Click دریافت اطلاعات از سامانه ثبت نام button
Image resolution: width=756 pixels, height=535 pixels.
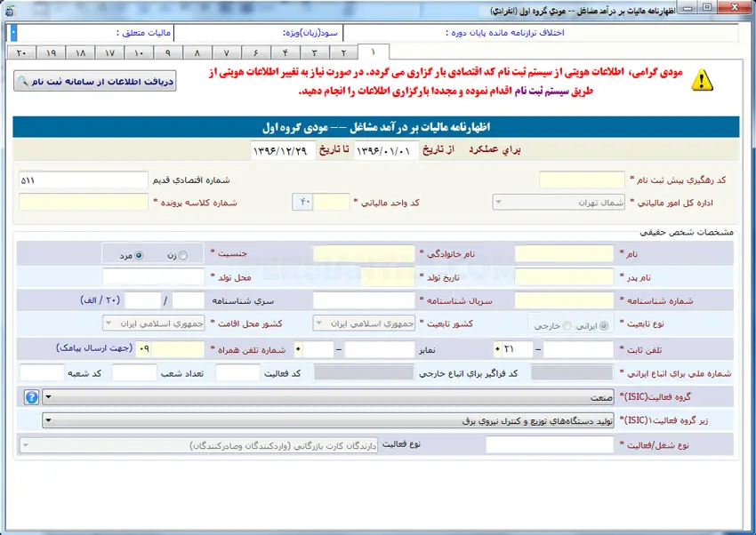(x=95, y=81)
